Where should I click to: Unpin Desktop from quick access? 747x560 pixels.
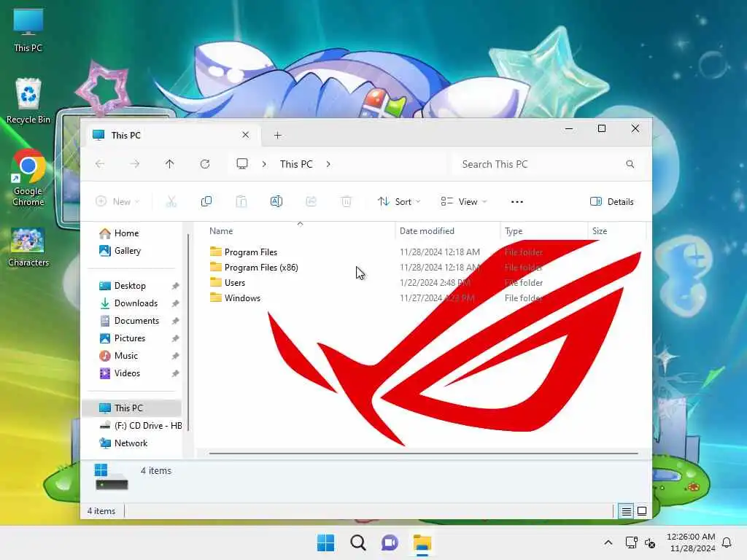coord(175,286)
